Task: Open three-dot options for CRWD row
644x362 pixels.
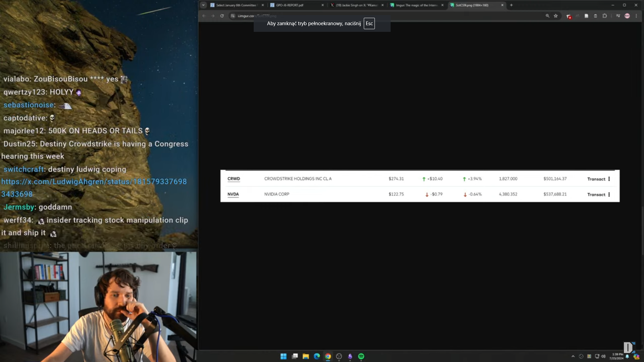Action: click(609, 179)
